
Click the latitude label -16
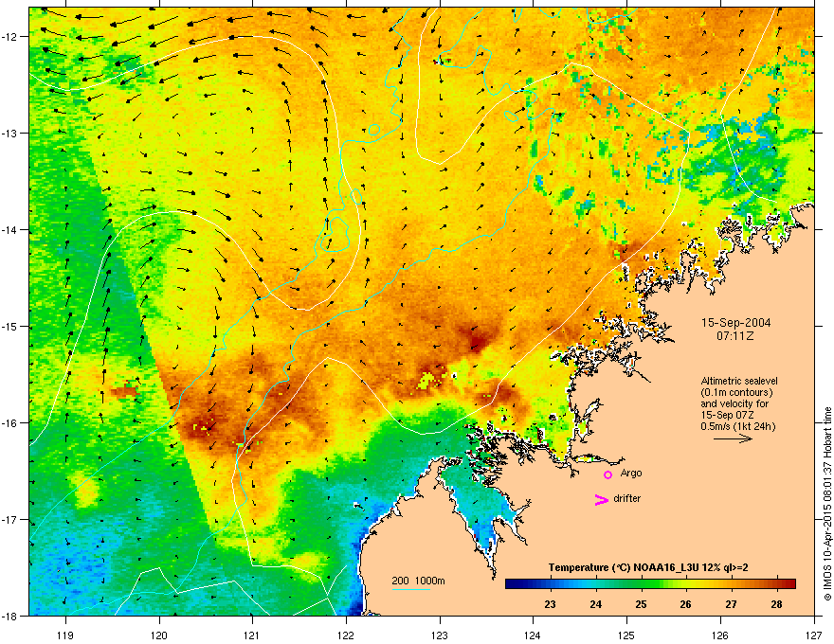10,423
